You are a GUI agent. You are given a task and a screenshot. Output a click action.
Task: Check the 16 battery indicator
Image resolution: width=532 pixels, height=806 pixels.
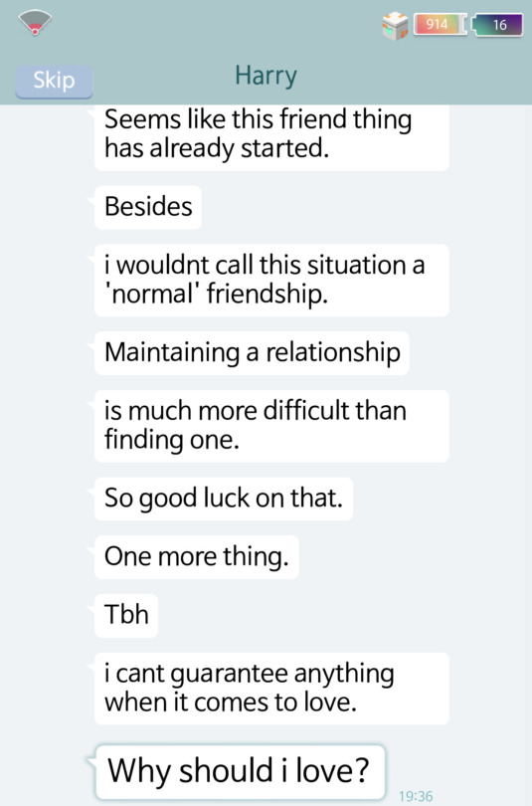click(x=497, y=25)
